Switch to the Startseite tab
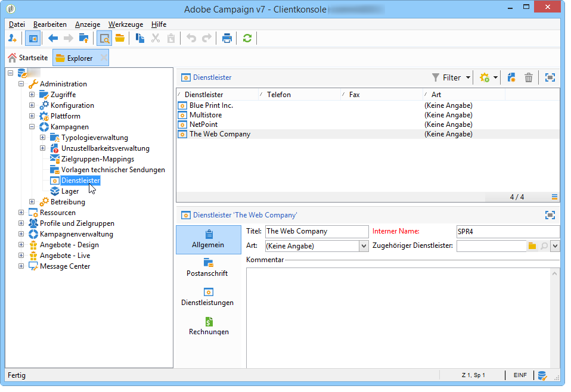 coord(29,58)
